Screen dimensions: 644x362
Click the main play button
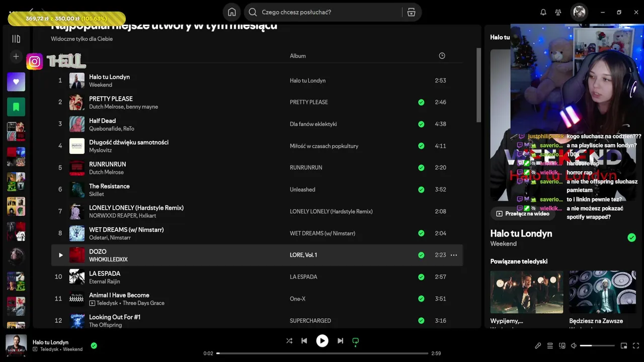[322, 341]
